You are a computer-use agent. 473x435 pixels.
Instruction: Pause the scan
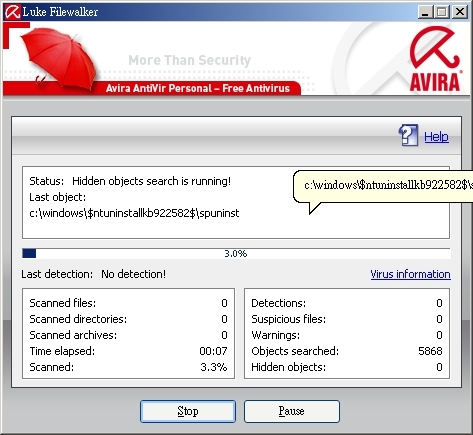[292, 411]
